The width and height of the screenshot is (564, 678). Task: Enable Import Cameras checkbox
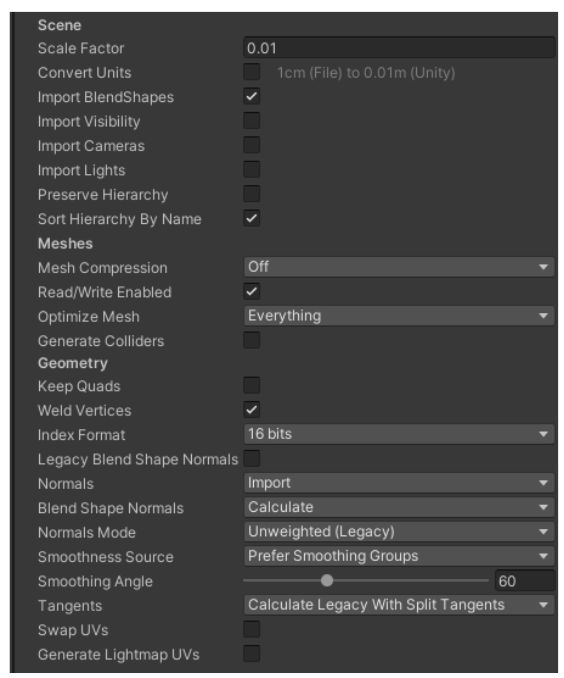pos(252,145)
